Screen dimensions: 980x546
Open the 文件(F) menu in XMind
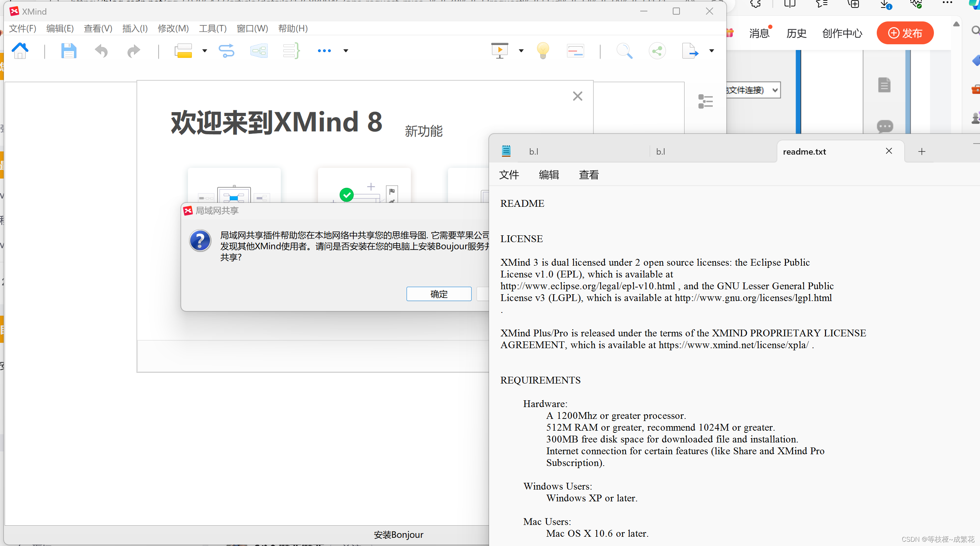[23, 29]
